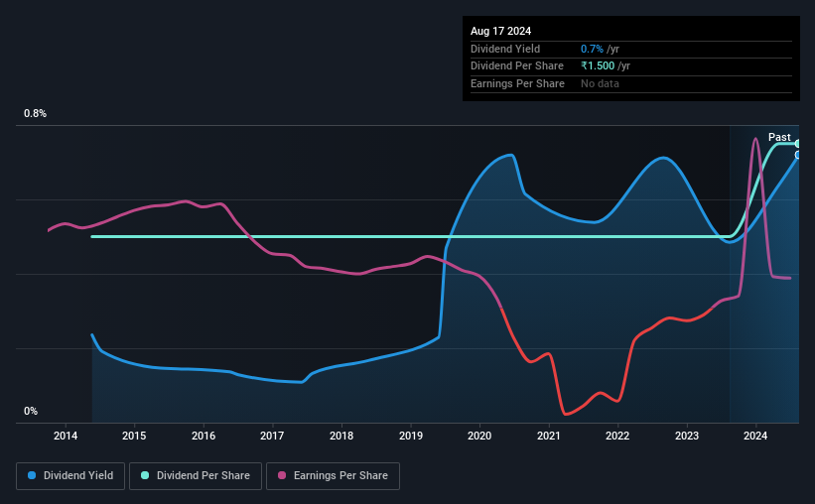
Task: Click the blue Dividend Yield legend dot
Action: 32,475
